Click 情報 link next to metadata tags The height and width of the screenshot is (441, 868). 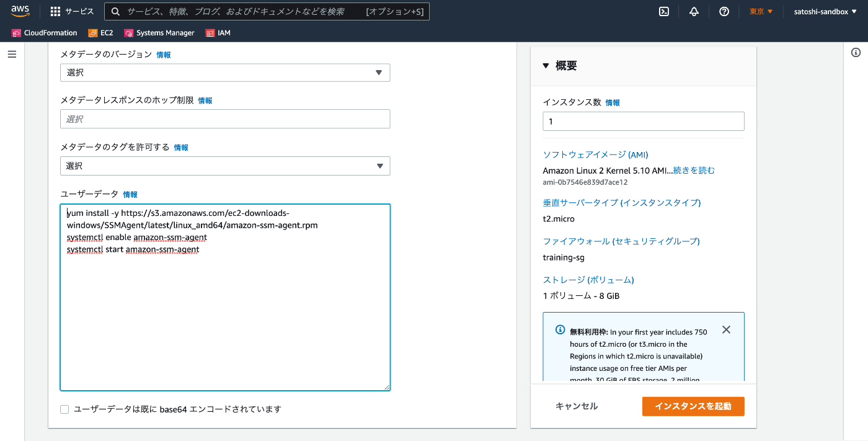click(x=181, y=148)
